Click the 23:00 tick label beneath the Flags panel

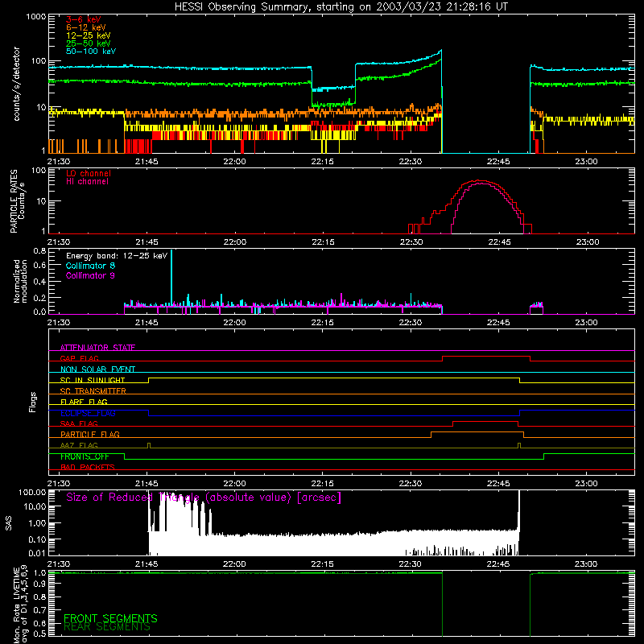[586, 484]
